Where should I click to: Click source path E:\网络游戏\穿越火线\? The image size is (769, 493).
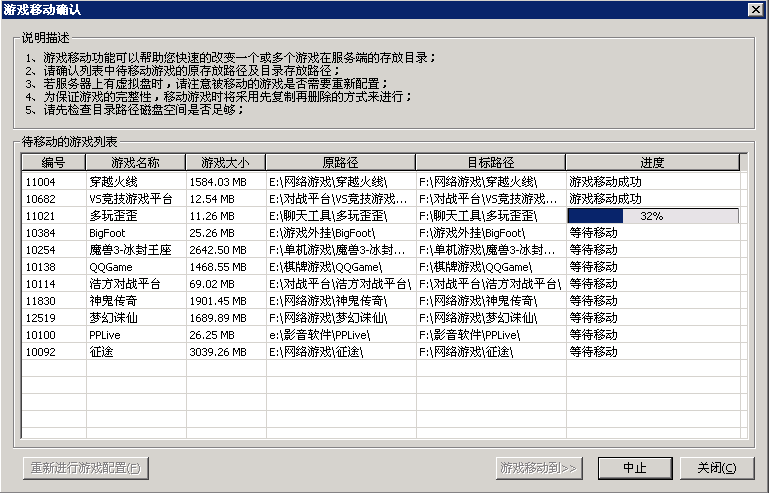[328, 182]
